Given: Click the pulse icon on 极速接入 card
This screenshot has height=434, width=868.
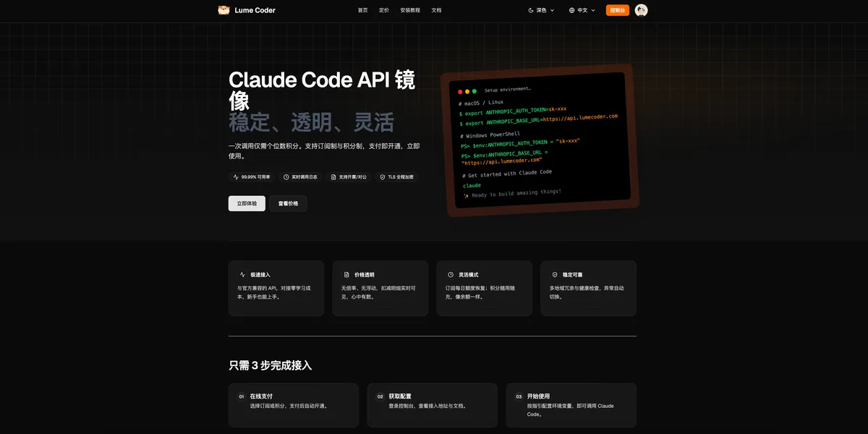Looking at the screenshot, I should click(x=242, y=275).
